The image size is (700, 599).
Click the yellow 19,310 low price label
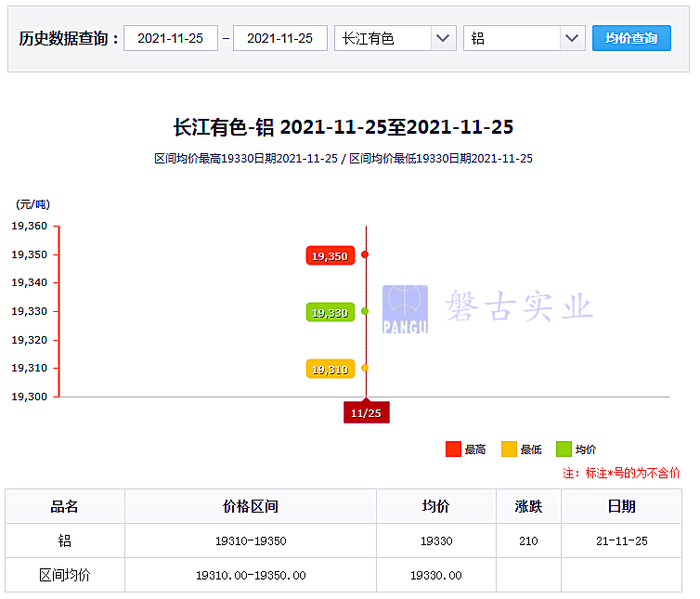point(330,370)
